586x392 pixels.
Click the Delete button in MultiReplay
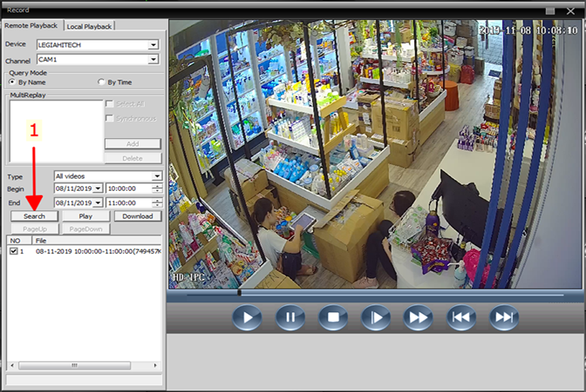tap(133, 158)
